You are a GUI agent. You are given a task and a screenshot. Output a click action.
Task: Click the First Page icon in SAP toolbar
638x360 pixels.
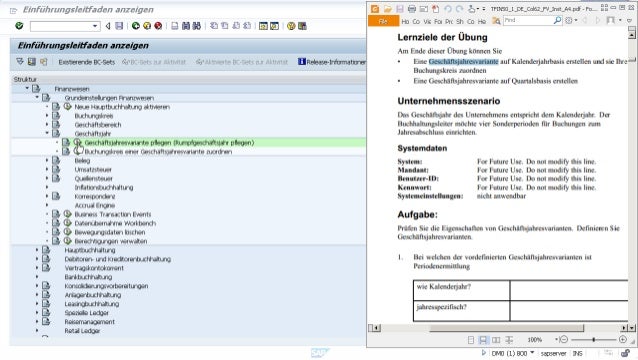coord(214,26)
